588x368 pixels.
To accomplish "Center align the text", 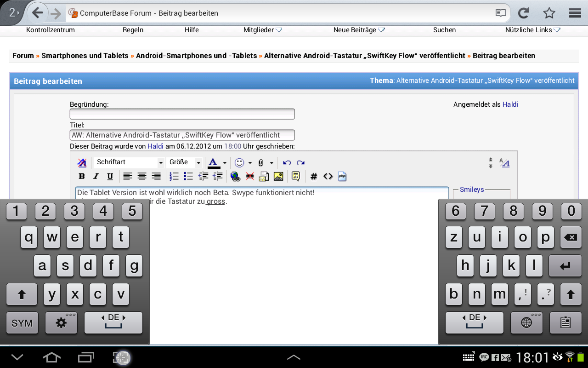I will 142,176.
